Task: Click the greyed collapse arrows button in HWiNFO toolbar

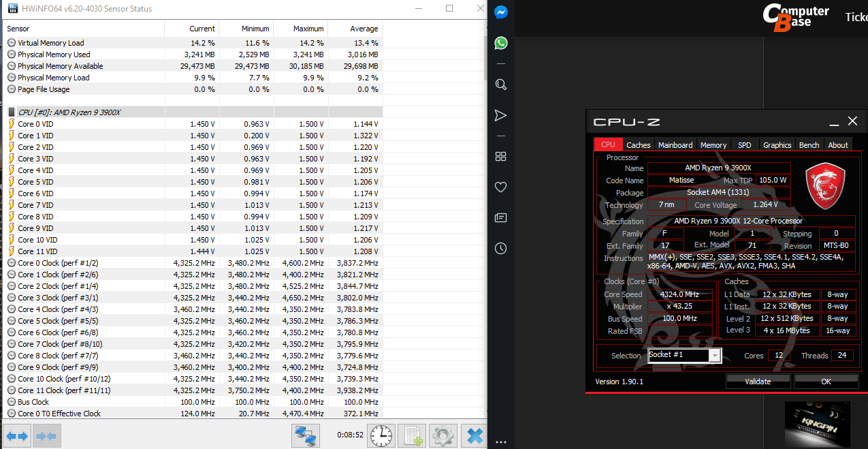Action: [46, 435]
